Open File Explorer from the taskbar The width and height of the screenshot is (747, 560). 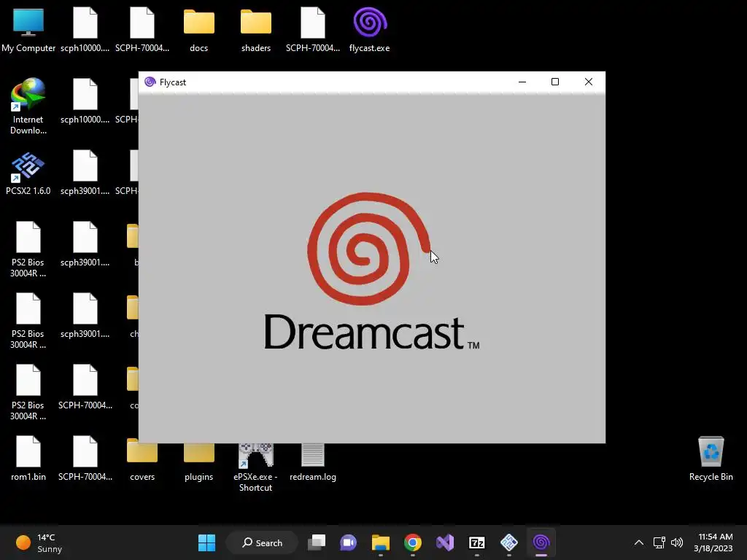pos(381,542)
